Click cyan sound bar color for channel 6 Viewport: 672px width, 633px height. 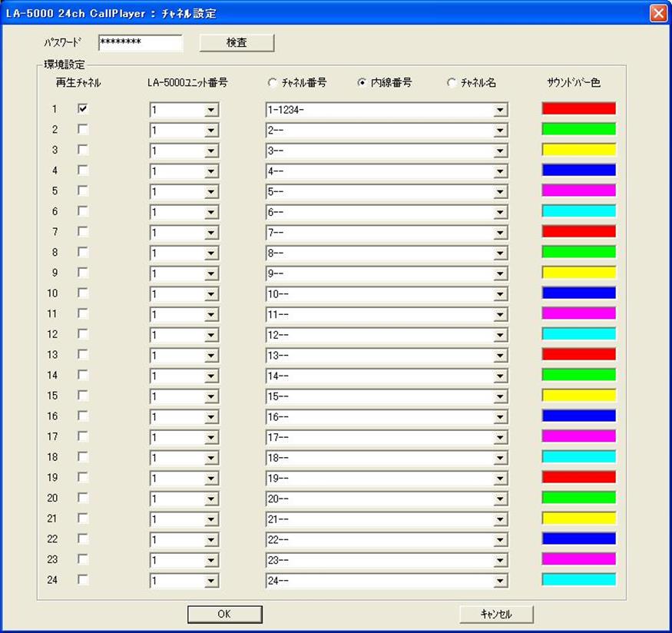click(x=578, y=210)
